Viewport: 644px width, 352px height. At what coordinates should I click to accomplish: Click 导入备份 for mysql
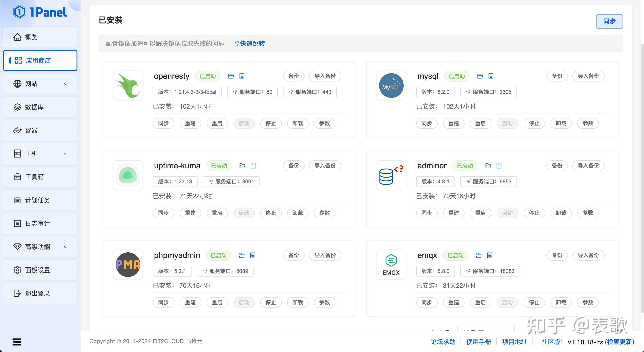(588, 76)
